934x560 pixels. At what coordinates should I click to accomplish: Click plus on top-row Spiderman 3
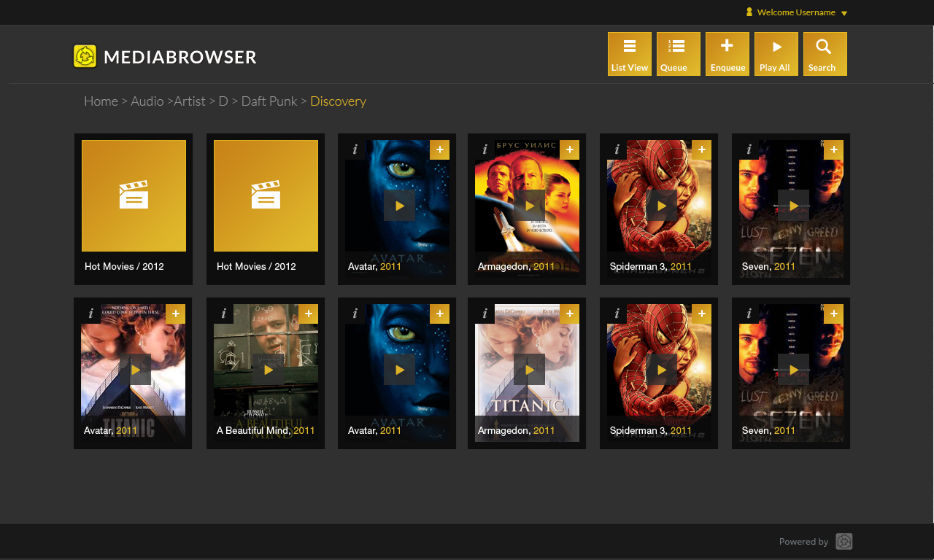(701, 149)
